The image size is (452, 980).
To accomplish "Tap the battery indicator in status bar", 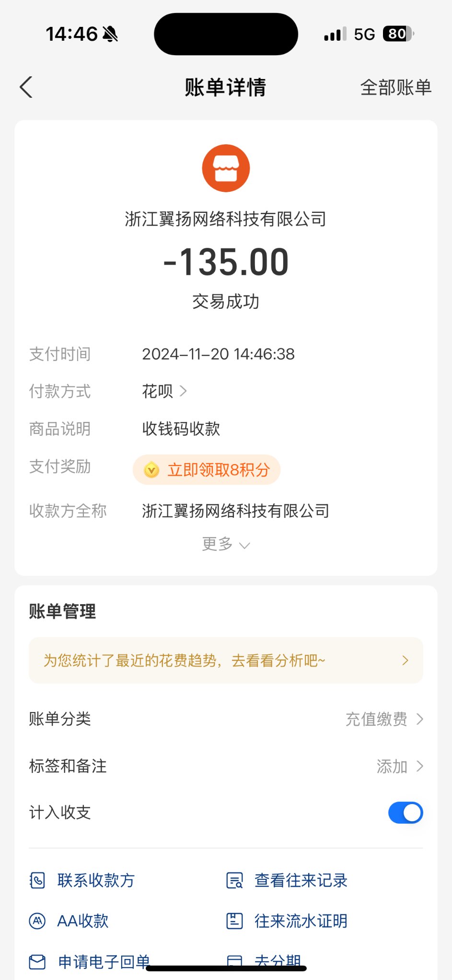I will [x=398, y=34].
